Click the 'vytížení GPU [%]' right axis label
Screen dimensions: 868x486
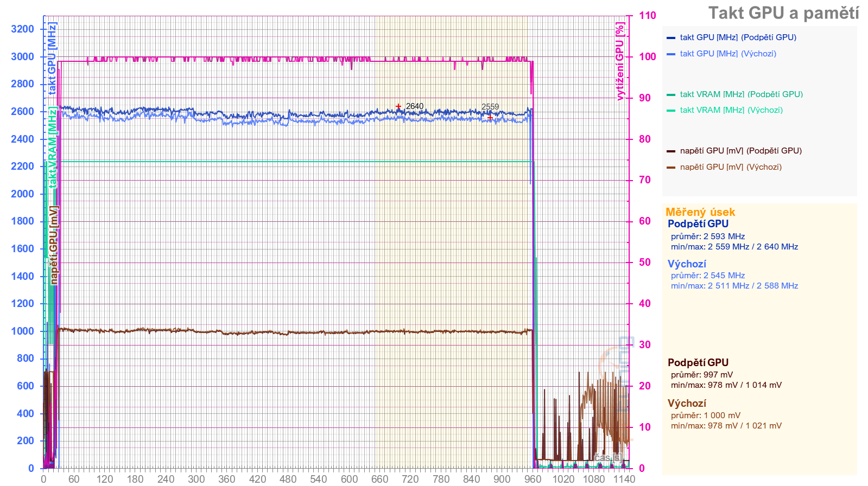[x=620, y=61]
